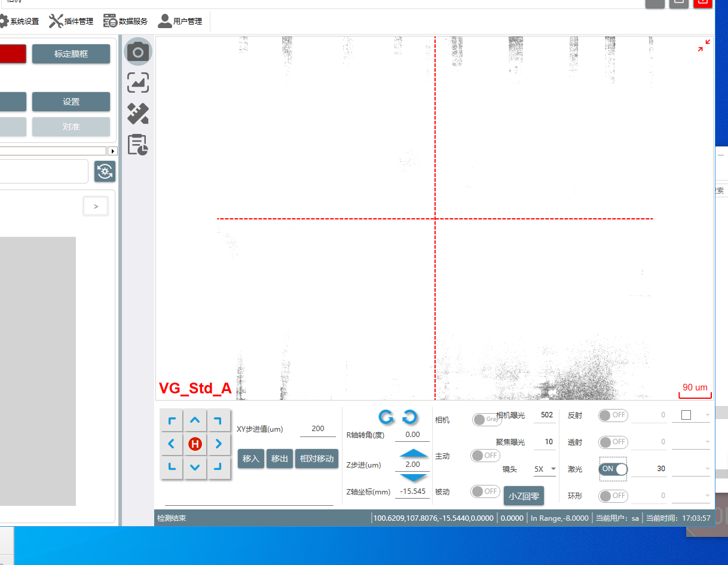Viewport: 728px width, 565px height.
Task: Open the 数据服务 data service menu
Action: (126, 22)
